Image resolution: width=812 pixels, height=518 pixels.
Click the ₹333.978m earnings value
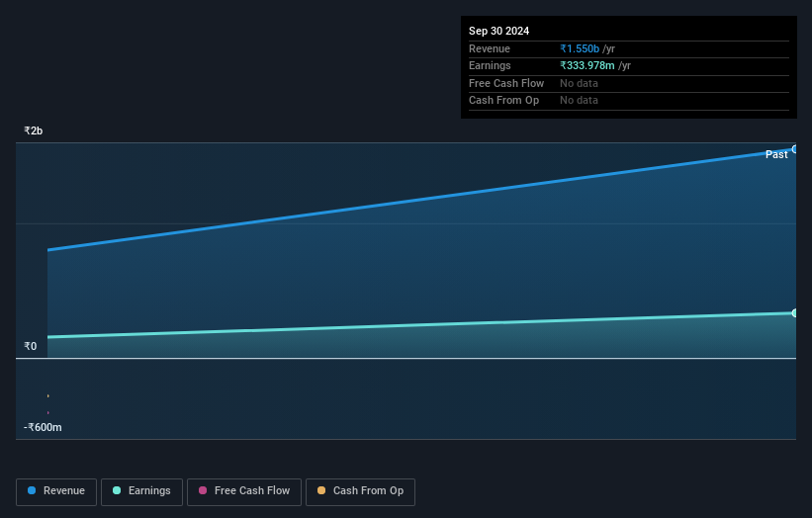pos(587,65)
